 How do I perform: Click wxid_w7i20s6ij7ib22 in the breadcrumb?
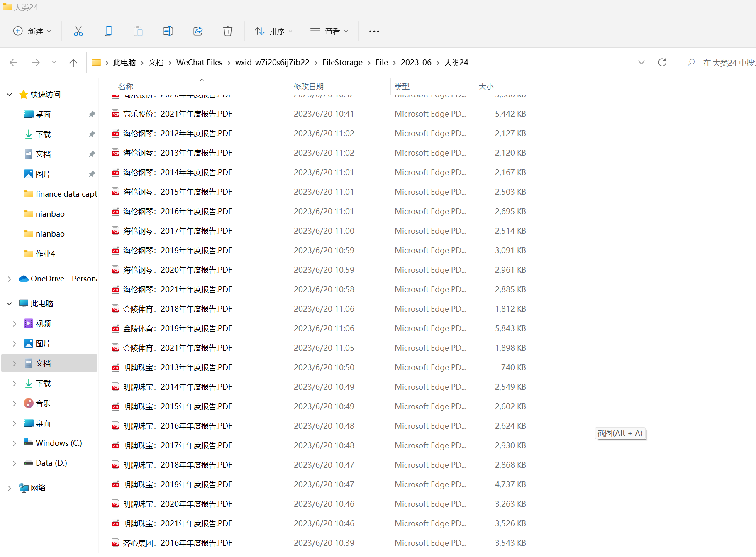pos(272,62)
